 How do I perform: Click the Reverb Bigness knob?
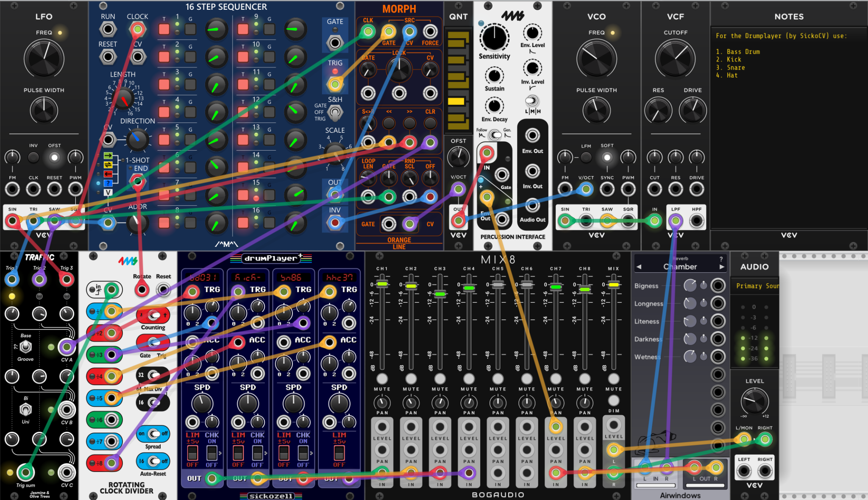click(x=690, y=285)
